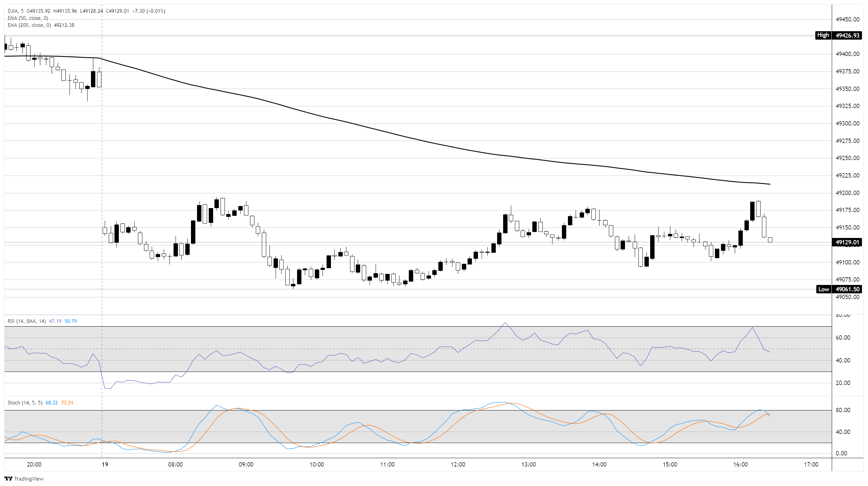The image size is (868, 486).
Task: Click the current price tag 49129.01
Action: click(848, 242)
